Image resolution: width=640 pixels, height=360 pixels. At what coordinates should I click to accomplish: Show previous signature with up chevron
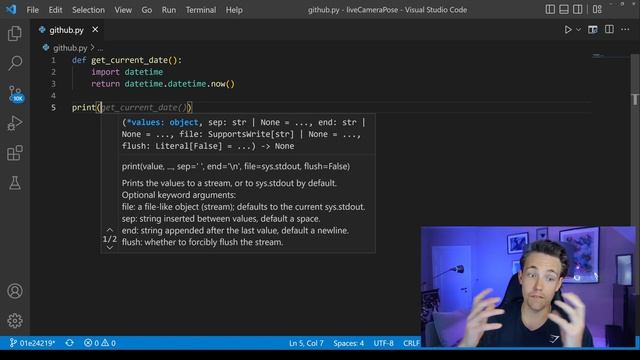tap(109, 230)
